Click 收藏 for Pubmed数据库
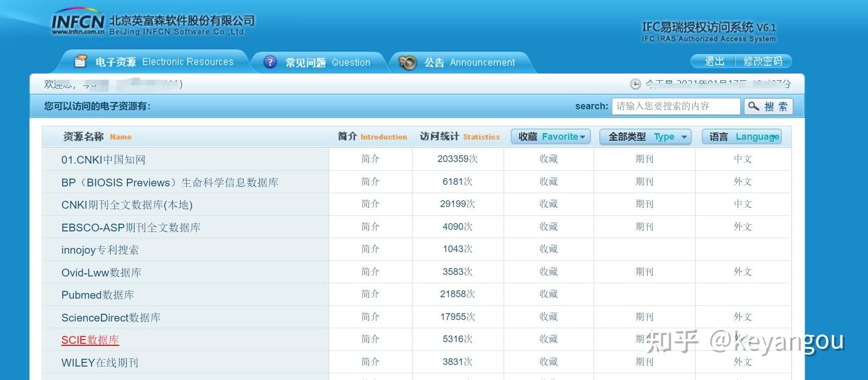Screen dimensions: 868x380 click(x=549, y=294)
